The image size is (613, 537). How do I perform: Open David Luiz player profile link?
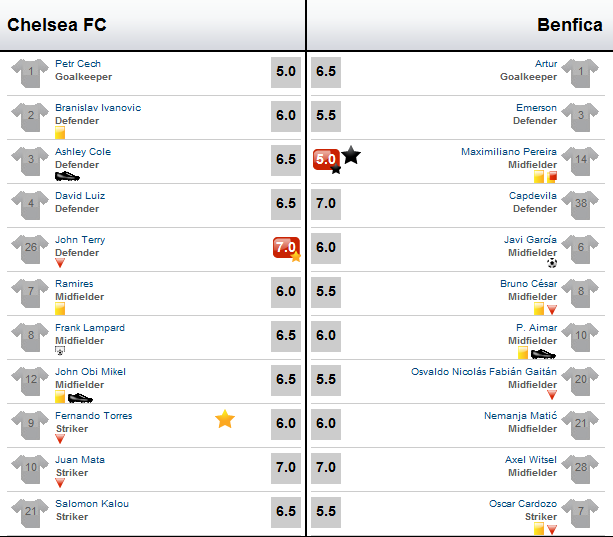tap(80, 195)
